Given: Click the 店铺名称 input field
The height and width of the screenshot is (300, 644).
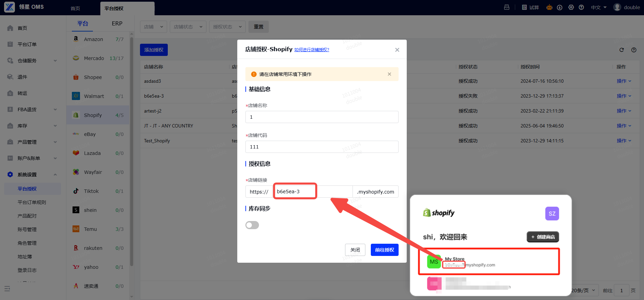Looking at the screenshot, I should point(322,117).
